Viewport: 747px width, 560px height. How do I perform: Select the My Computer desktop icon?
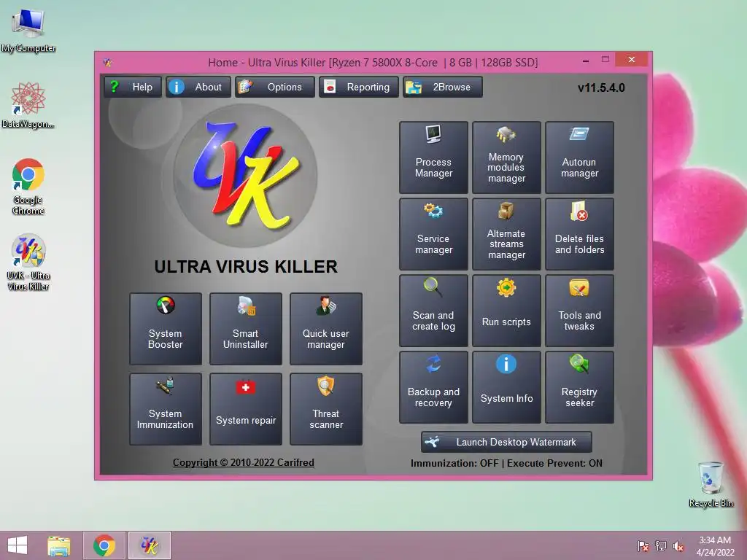tap(28, 31)
